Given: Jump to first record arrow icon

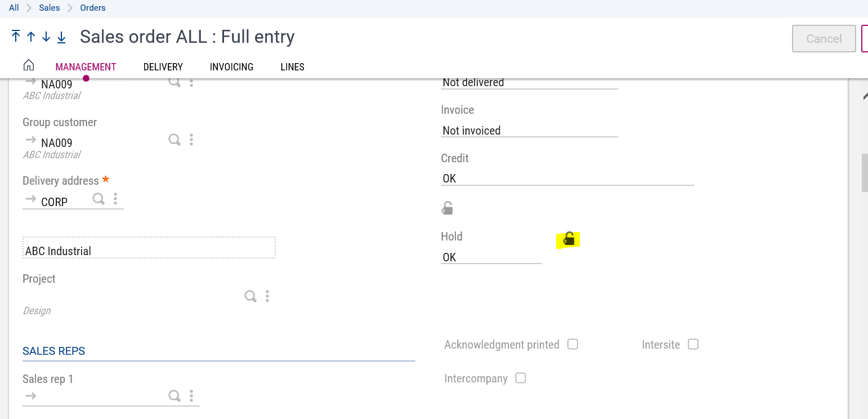Looking at the screenshot, I should (16, 37).
